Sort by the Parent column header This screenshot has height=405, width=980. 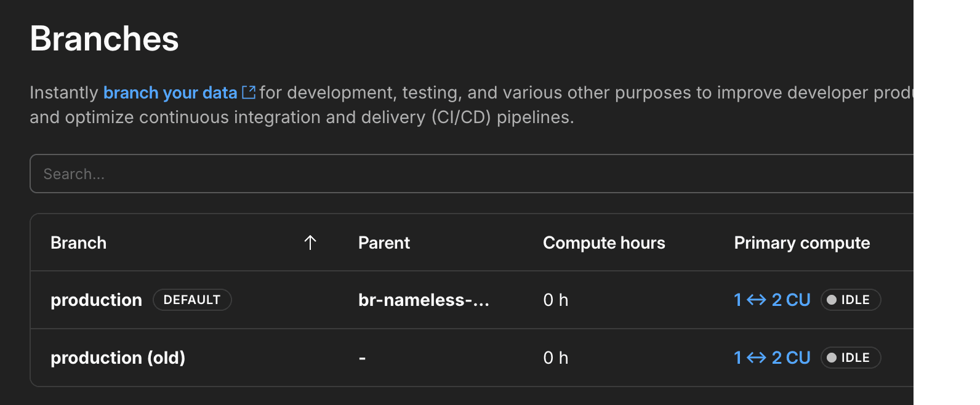384,243
